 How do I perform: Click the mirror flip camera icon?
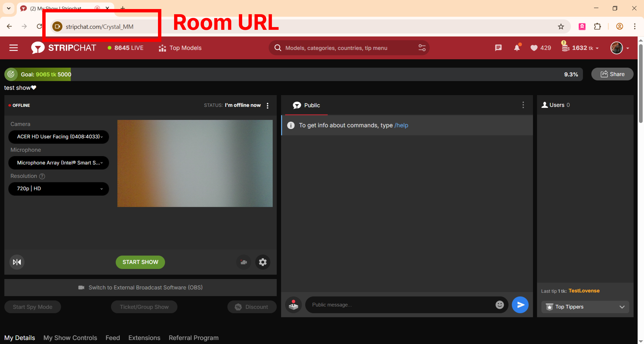pyautogui.click(x=17, y=262)
